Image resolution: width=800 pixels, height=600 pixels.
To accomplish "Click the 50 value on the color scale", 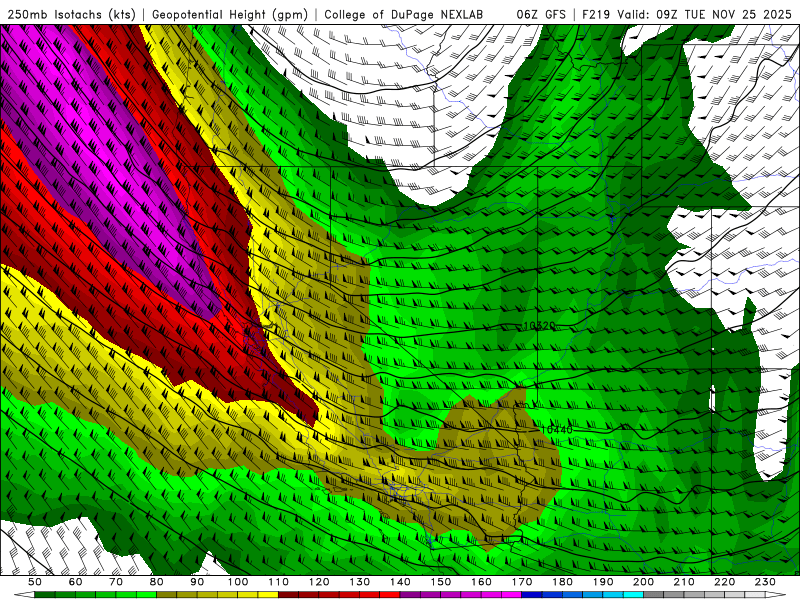I will [x=35, y=582].
